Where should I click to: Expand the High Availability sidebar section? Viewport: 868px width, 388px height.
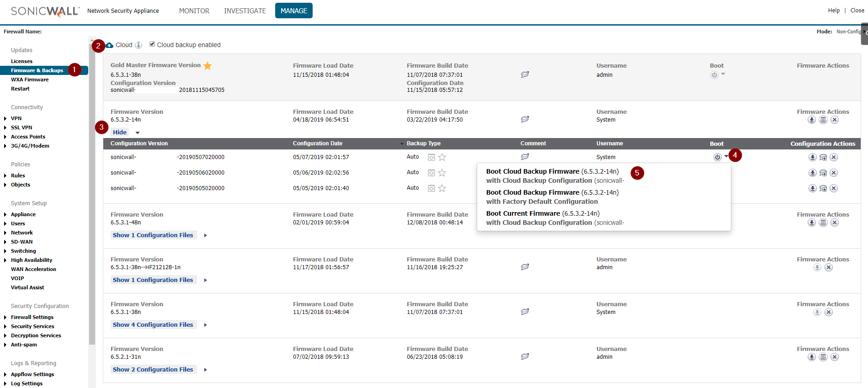point(5,260)
